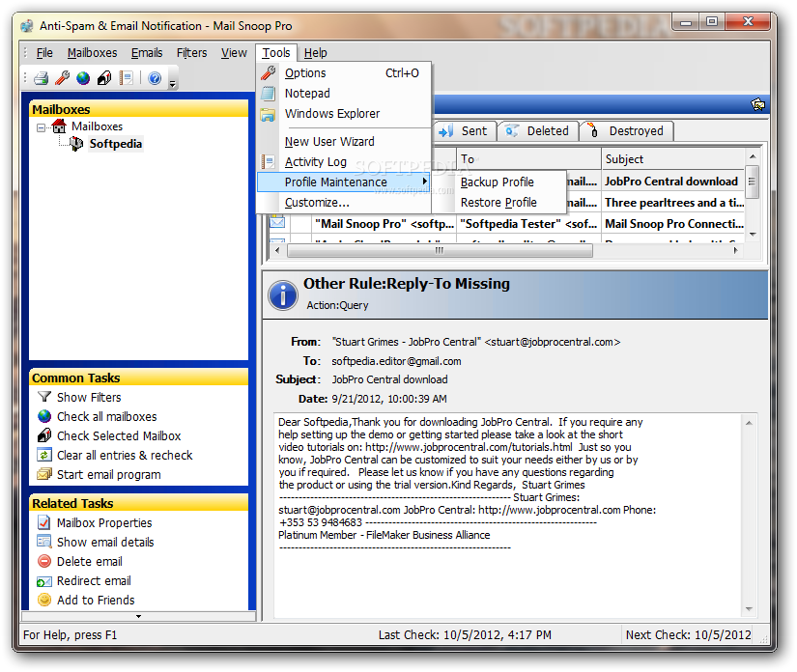Open the Filters menu
797x672 pixels.
191,53
